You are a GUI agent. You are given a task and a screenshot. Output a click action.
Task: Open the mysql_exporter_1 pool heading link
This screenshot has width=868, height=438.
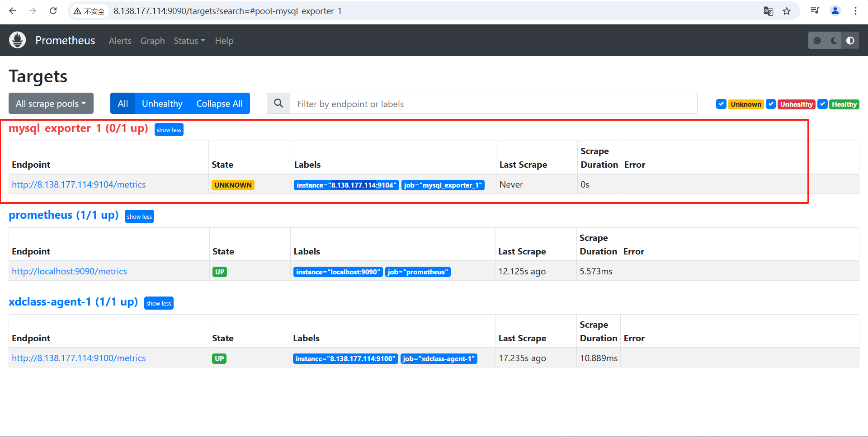79,128
